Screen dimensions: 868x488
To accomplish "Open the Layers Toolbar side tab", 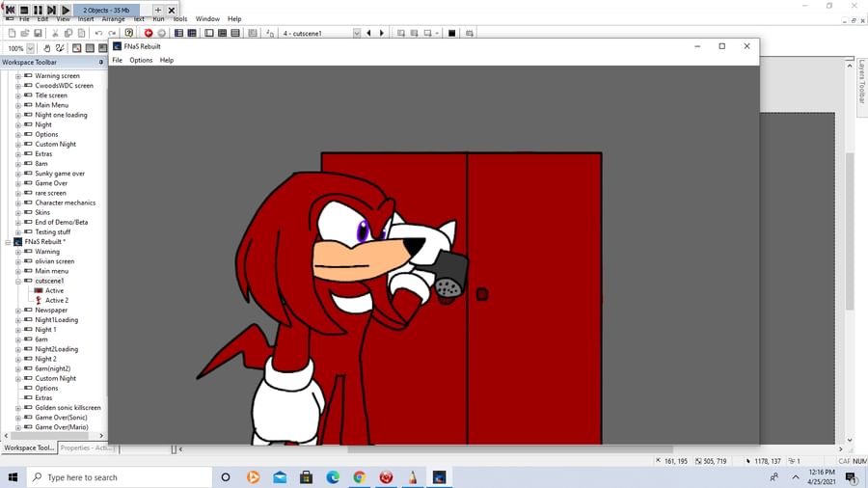I will point(862,82).
